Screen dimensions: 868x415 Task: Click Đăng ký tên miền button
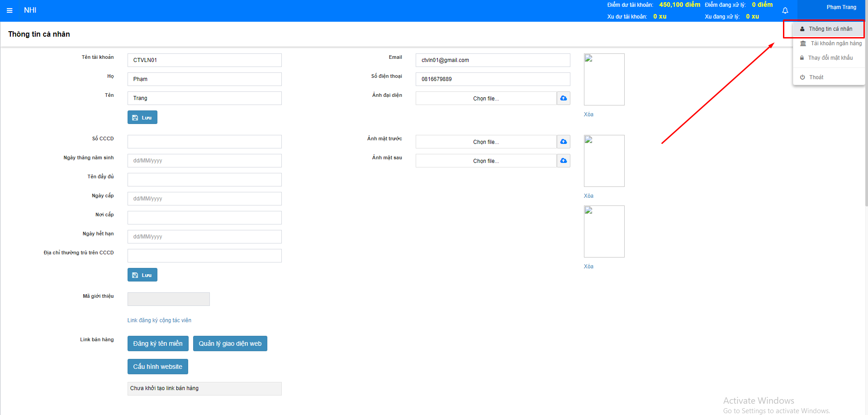[158, 343]
